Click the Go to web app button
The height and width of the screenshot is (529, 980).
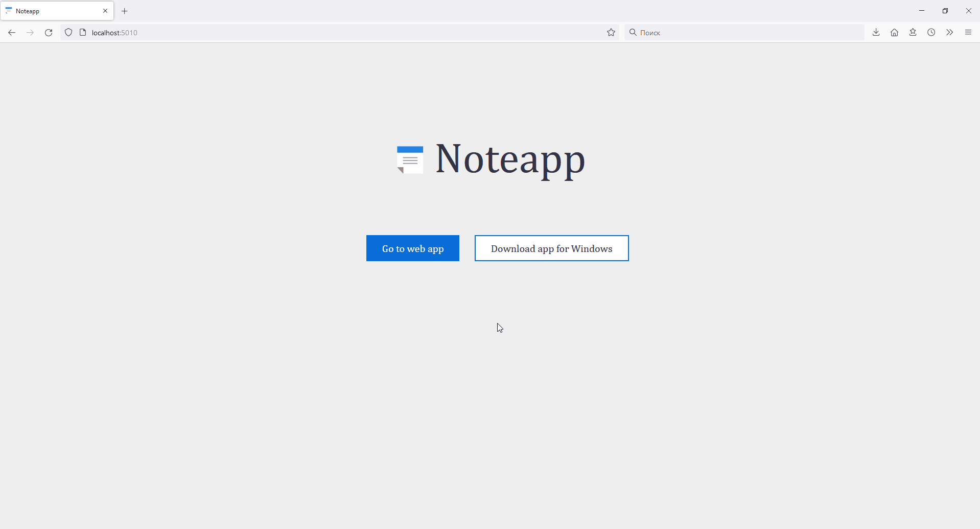[412, 248]
